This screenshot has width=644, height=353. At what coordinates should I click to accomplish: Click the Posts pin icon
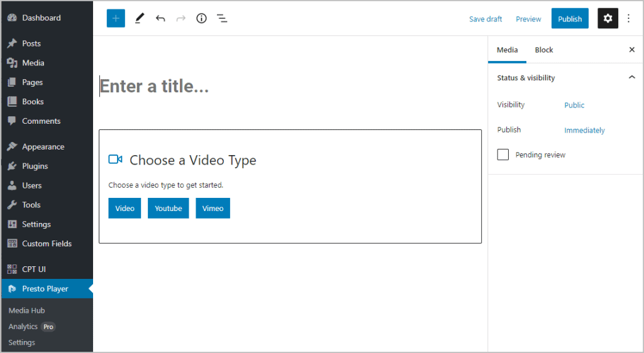[13, 43]
